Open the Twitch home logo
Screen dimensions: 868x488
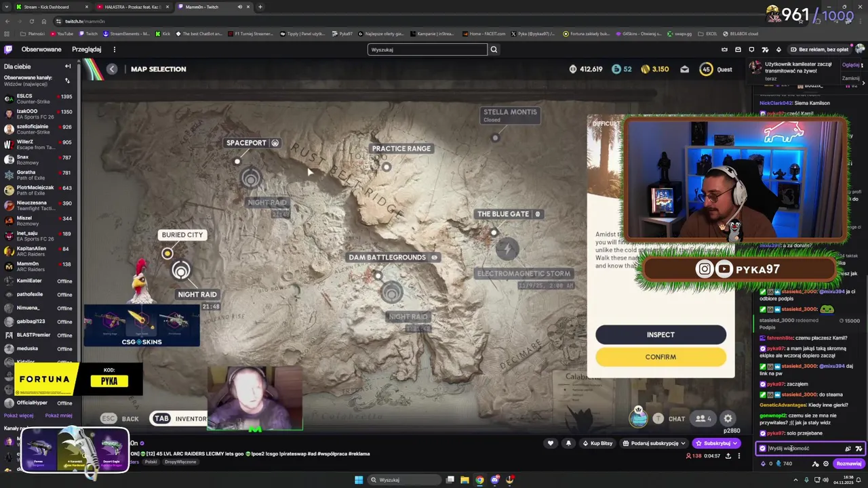[8, 49]
